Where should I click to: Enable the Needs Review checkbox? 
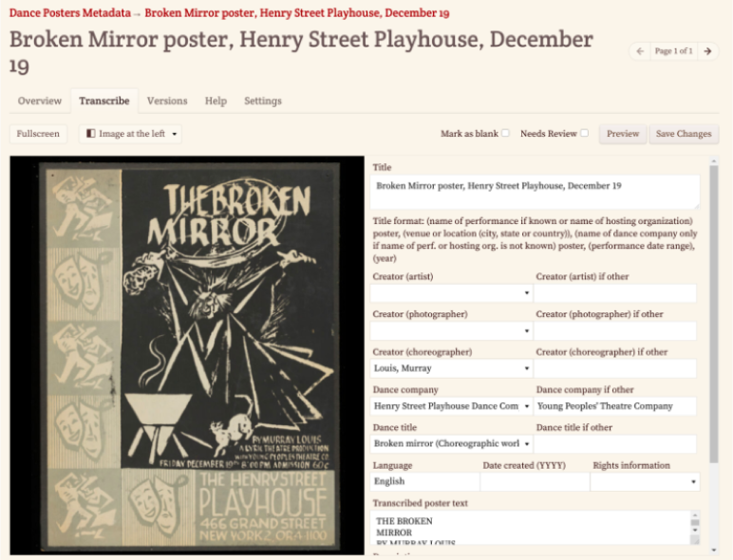(x=584, y=133)
